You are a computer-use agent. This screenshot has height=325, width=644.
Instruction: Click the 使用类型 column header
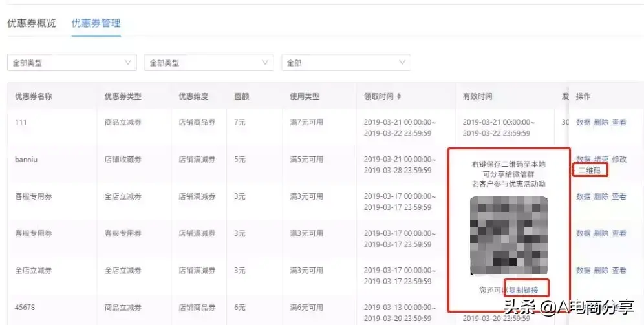305,96
